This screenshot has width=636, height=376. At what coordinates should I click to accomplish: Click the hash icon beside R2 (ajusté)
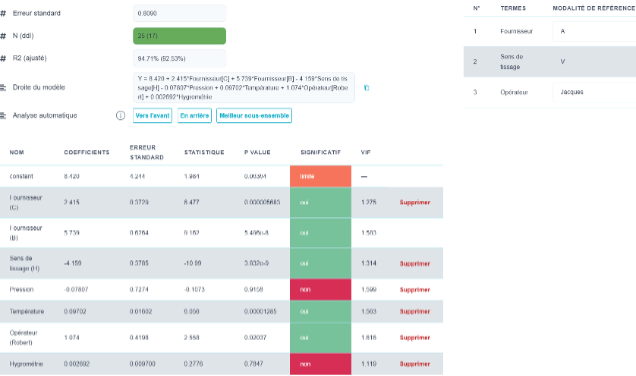[x=3, y=58]
